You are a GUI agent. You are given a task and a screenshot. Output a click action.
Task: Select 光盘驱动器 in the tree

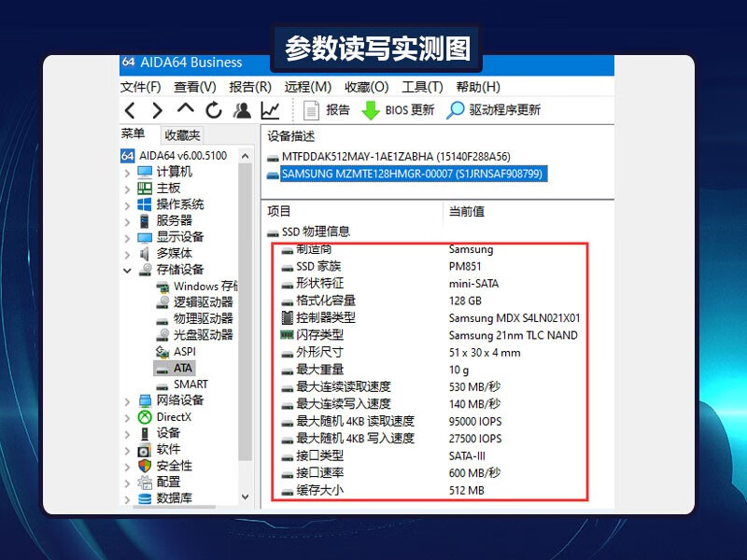pos(195,335)
